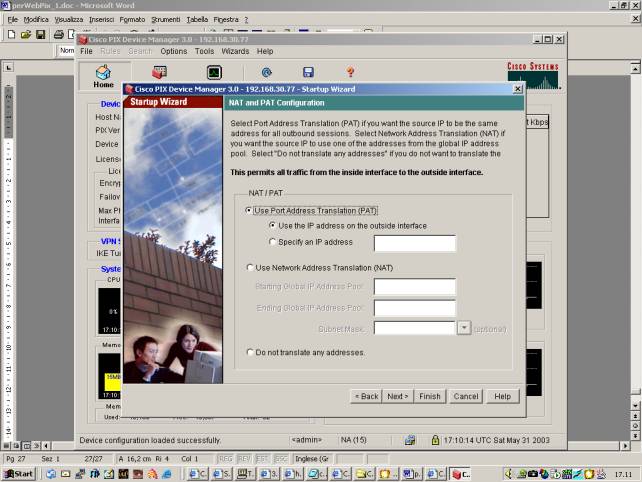Click the Word vertical scrollbar down arrow
This screenshot has width=642, height=482.
635,405
